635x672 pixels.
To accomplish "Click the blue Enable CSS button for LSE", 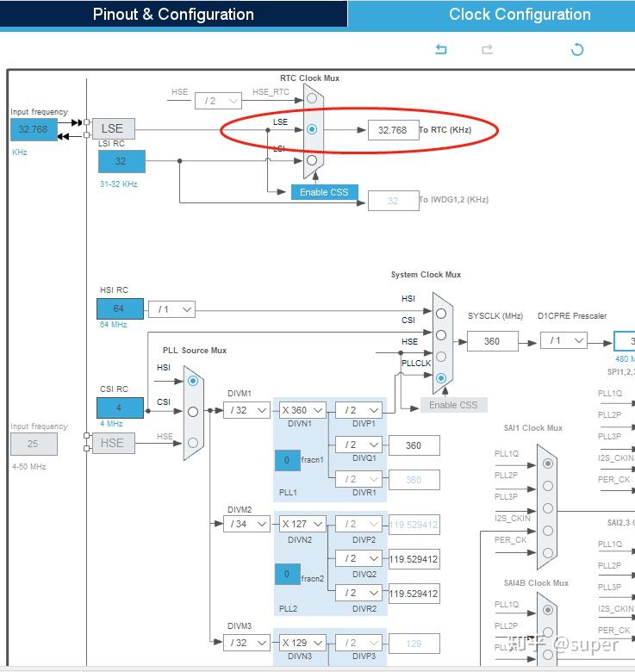I will coord(324,192).
